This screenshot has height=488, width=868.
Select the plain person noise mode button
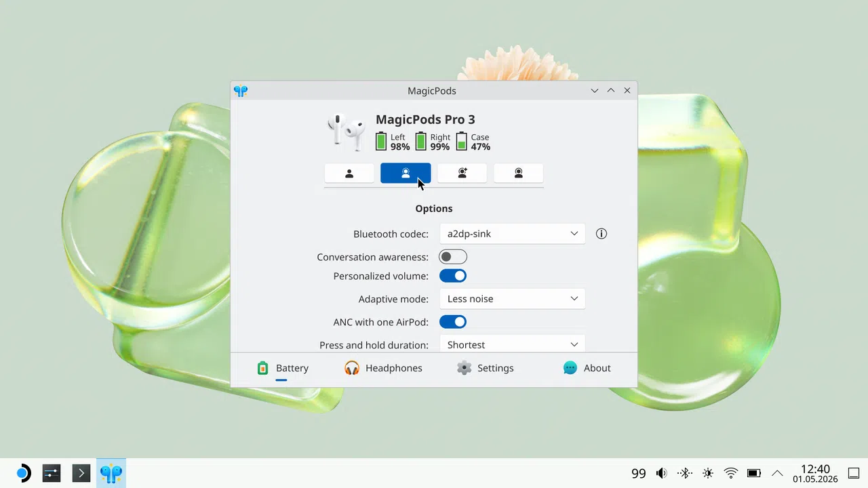349,174
